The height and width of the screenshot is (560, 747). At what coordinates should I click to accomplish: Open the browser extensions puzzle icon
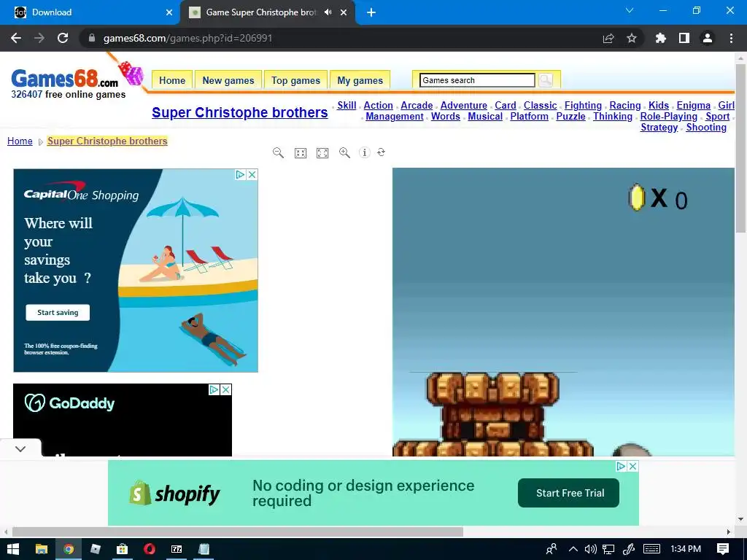(x=661, y=38)
